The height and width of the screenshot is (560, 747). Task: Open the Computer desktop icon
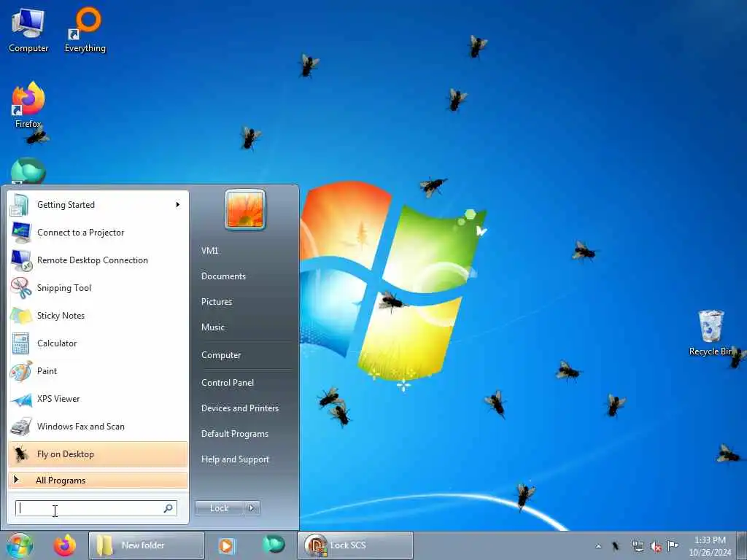(28, 29)
